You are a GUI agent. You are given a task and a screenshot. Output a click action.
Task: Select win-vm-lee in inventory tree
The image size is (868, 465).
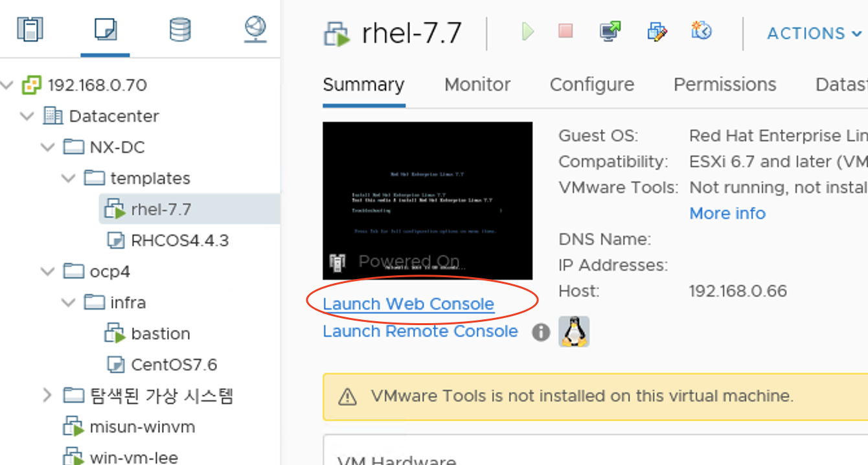(x=133, y=457)
